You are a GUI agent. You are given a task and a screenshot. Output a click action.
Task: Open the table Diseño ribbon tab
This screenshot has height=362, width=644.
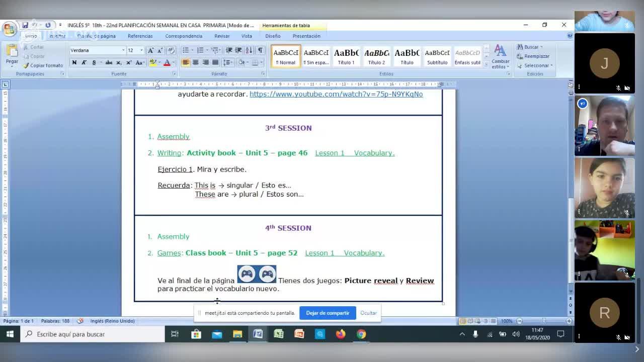273,36
